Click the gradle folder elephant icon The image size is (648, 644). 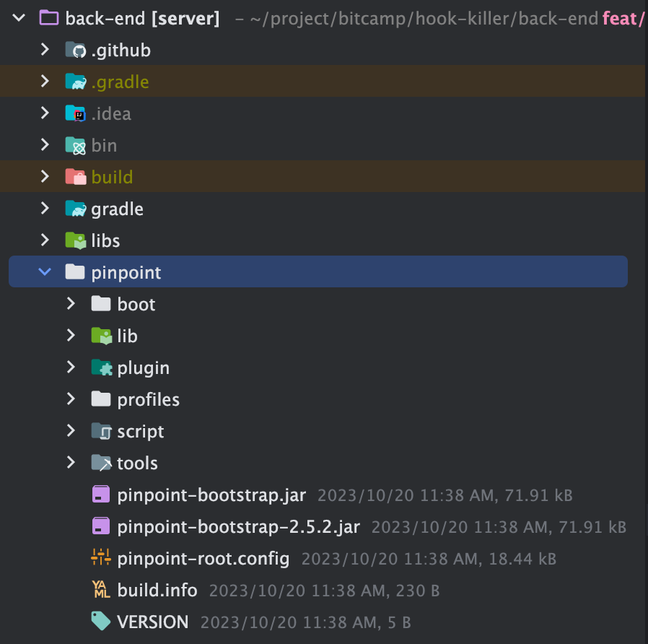tap(76, 209)
